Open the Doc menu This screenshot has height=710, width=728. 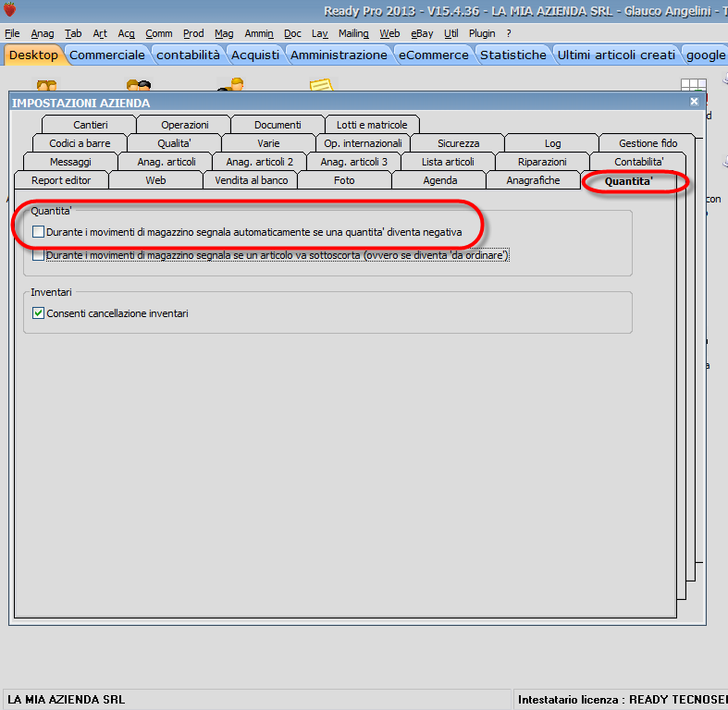(292, 33)
